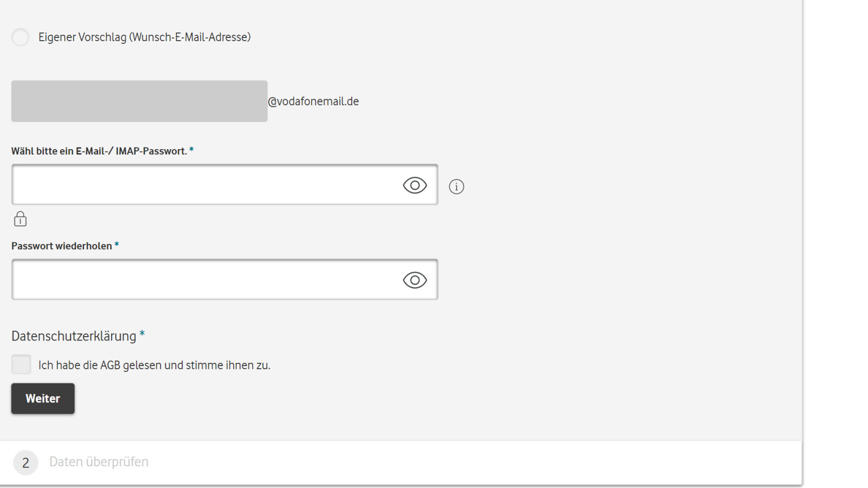Viewport: 868px width, 488px height.
Task: Click the lock icon below the password field
Action: click(x=20, y=219)
